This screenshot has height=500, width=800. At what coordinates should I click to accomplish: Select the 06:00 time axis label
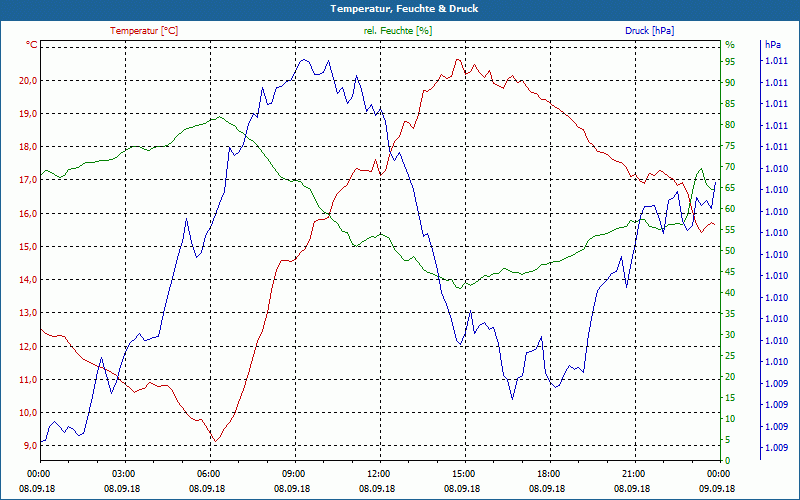tap(210, 473)
